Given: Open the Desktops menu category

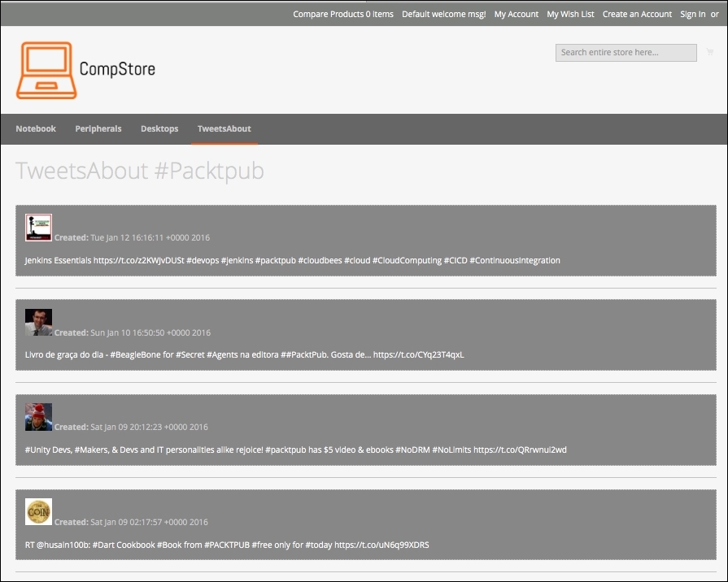Looking at the screenshot, I should point(159,128).
